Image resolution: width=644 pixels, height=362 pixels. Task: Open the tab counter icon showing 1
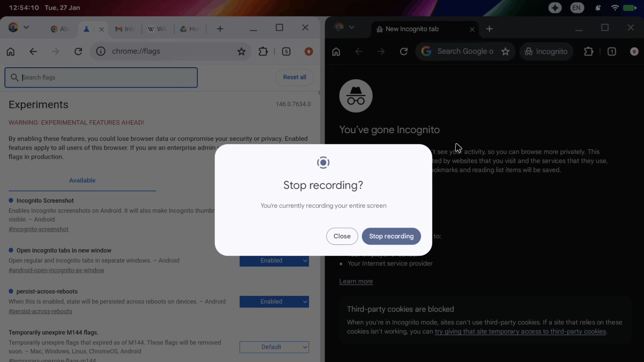pyautogui.click(x=612, y=51)
